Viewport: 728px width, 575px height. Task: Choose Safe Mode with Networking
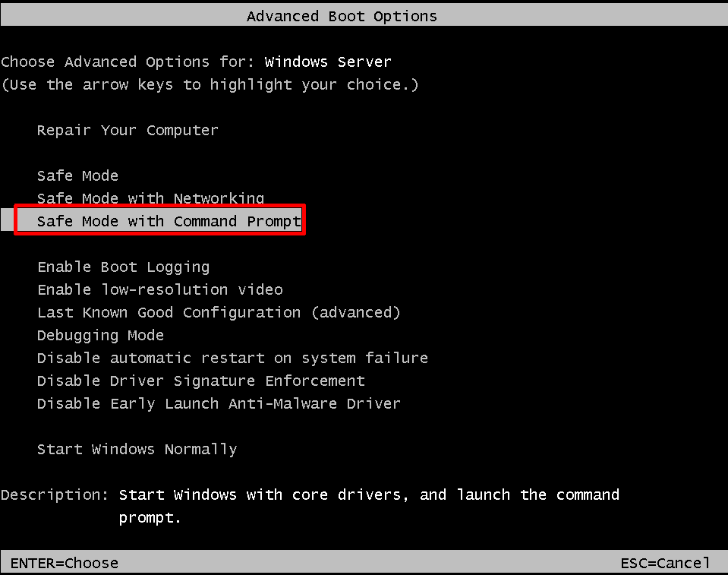coord(150,198)
